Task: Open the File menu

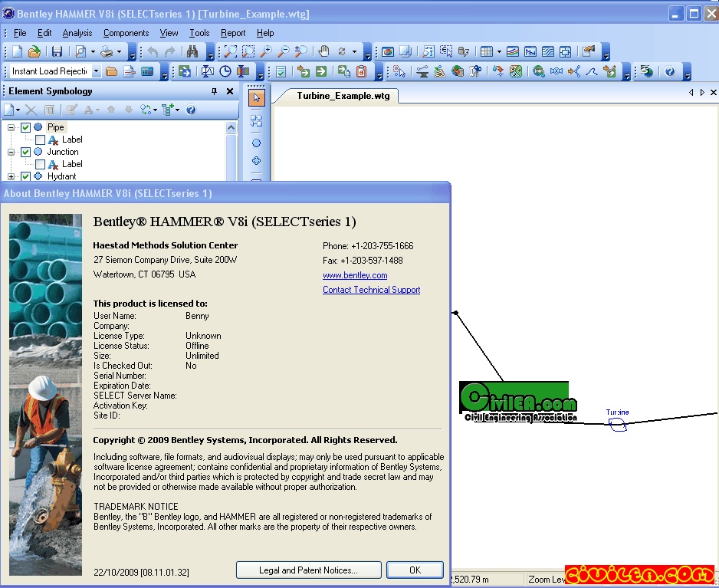Action: (x=20, y=33)
